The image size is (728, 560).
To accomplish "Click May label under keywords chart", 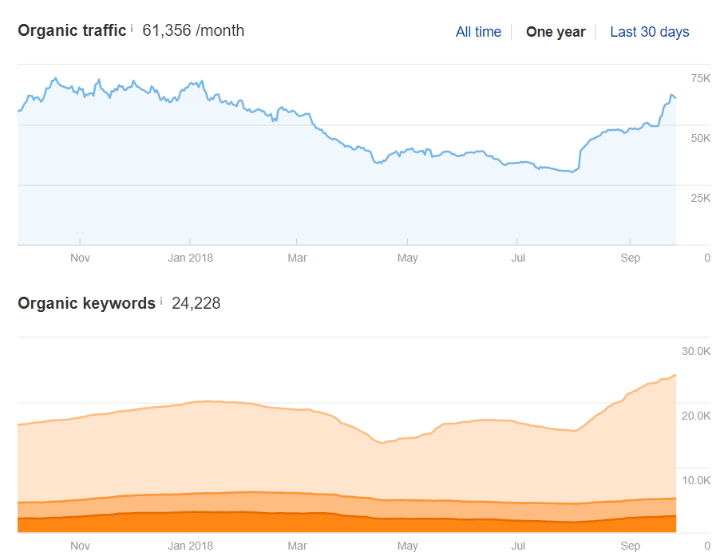I will coord(408,546).
